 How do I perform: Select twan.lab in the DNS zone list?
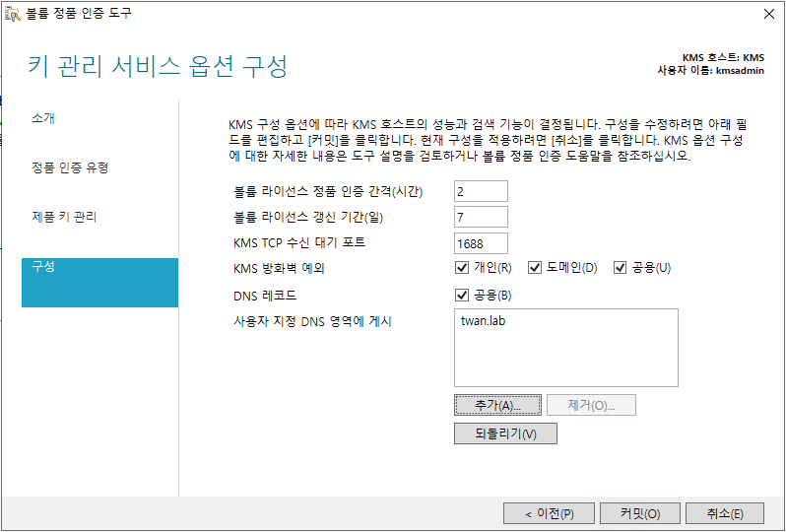click(484, 321)
